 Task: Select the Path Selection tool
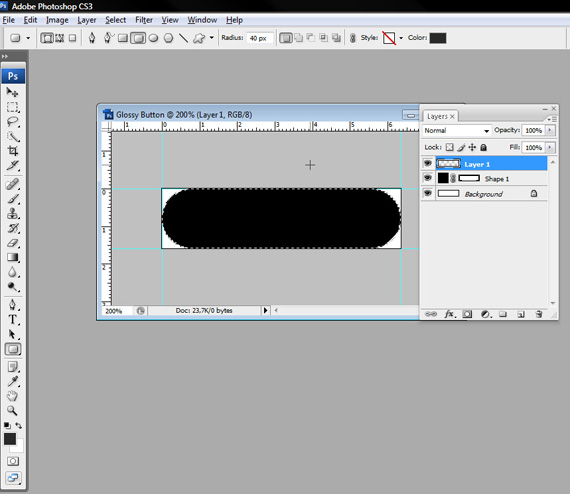(12, 334)
